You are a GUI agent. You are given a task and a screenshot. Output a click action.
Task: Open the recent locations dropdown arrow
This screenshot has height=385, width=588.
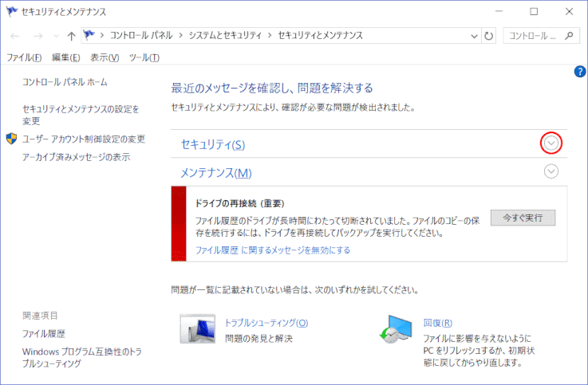[56, 36]
